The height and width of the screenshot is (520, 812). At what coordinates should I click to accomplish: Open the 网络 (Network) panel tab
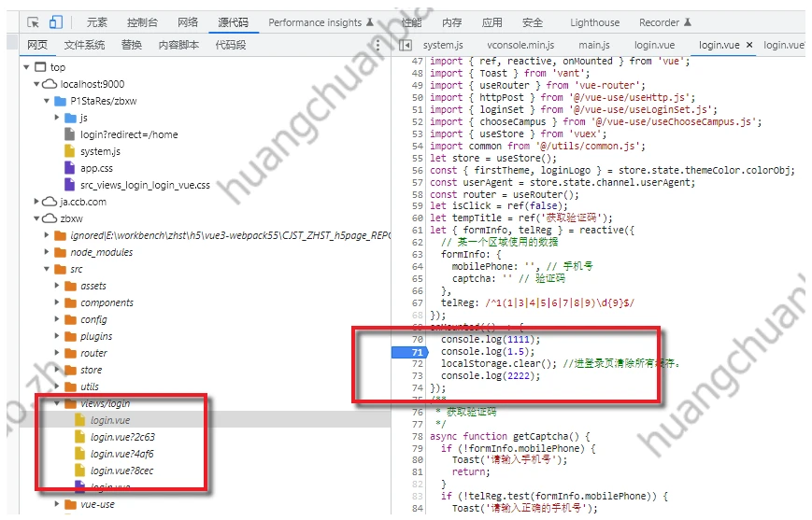[188, 22]
